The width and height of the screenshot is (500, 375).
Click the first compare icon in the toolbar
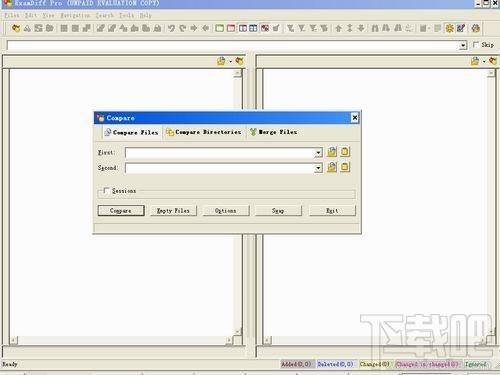point(16,28)
